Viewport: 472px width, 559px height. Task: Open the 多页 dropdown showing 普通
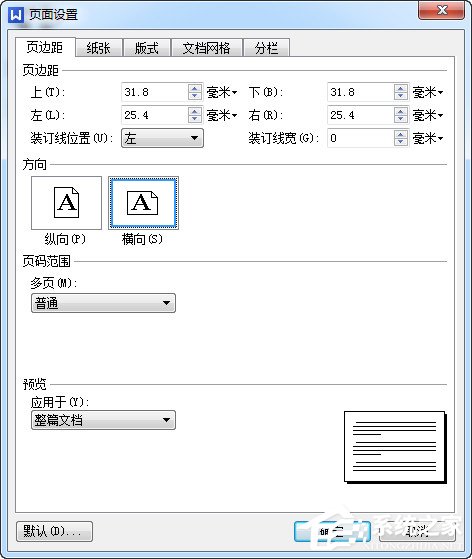(103, 303)
